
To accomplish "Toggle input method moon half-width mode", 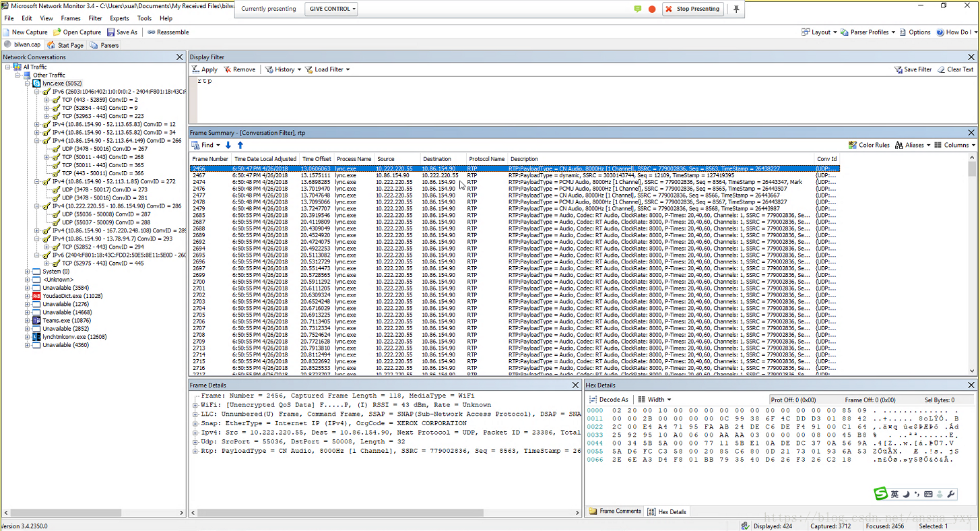I will tap(906, 495).
